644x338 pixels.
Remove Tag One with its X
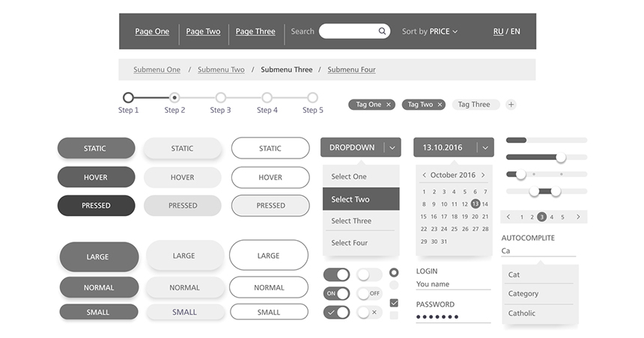click(x=388, y=105)
